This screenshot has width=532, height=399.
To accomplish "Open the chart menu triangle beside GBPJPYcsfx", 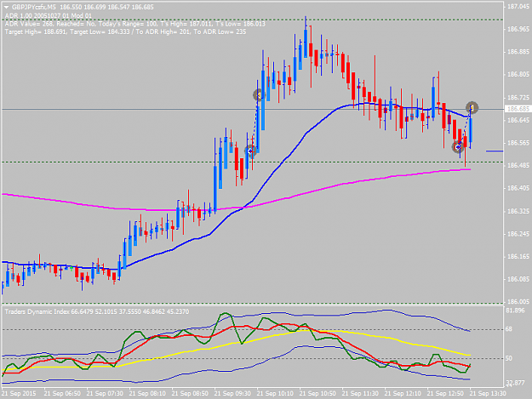I will (x=7, y=7).
